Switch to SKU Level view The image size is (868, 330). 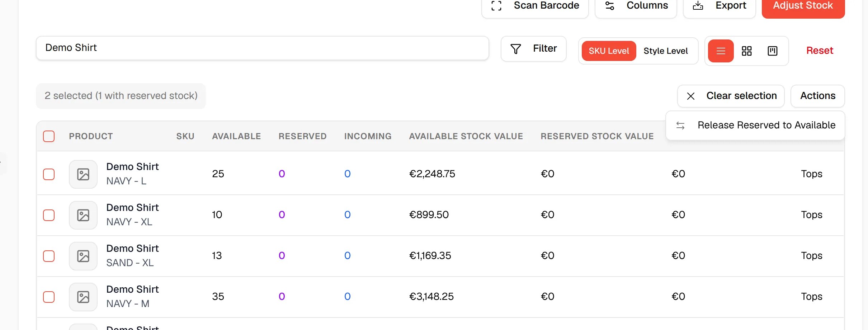click(x=609, y=51)
